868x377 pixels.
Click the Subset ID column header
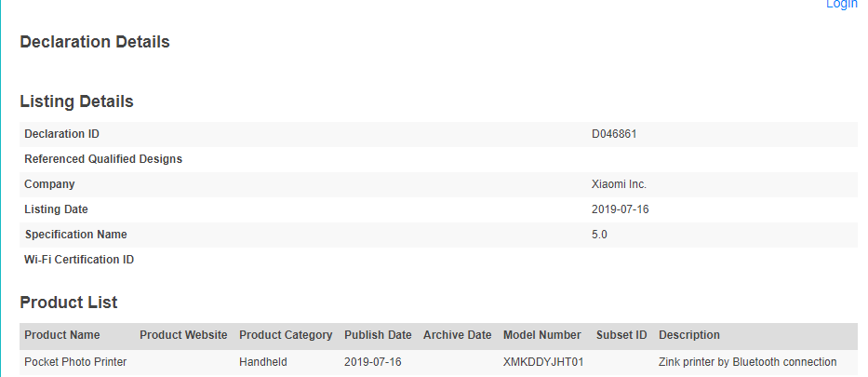point(621,335)
